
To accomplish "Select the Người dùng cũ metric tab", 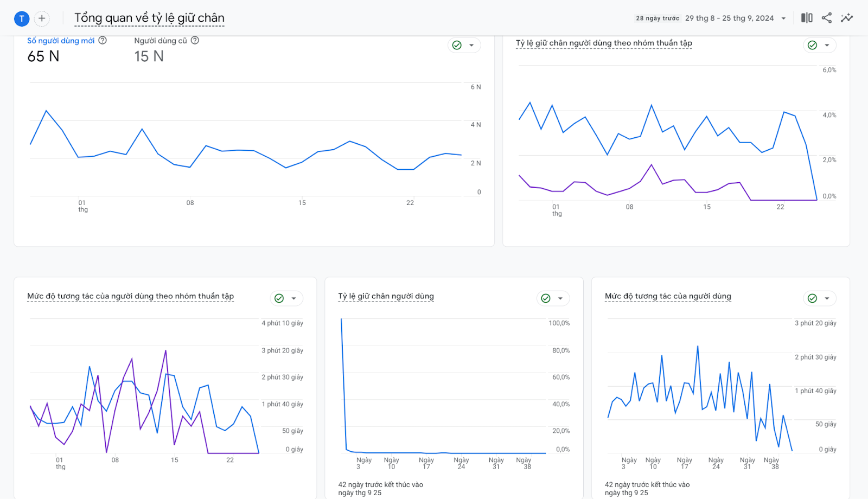I will point(161,41).
